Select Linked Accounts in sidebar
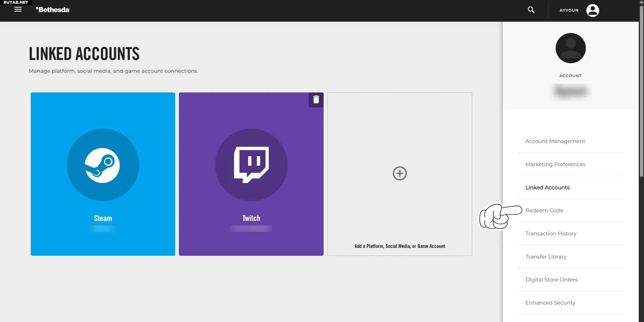This screenshot has height=322, width=644. (x=547, y=187)
